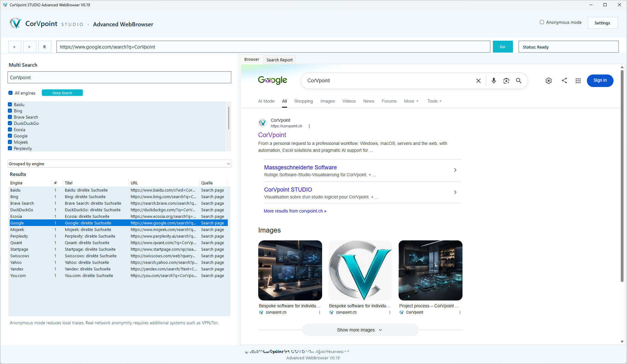Select the You.com result row

[x=119, y=275]
